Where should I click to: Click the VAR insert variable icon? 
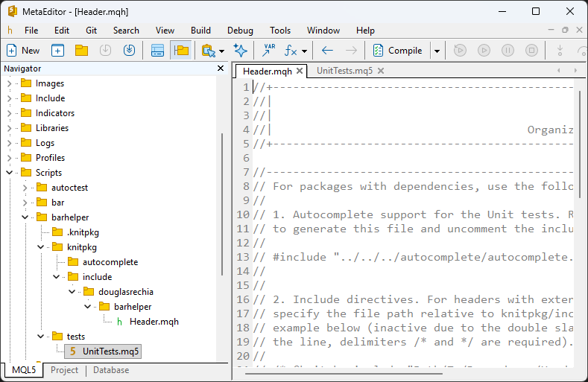click(268, 51)
